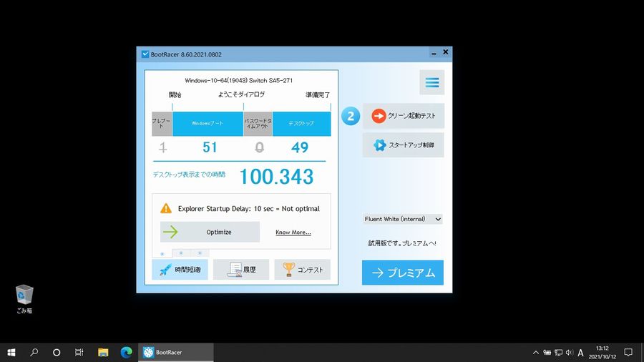The width and height of the screenshot is (644, 362).
Task: Click the green arrow icon on Optimize
Action: tap(170, 232)
